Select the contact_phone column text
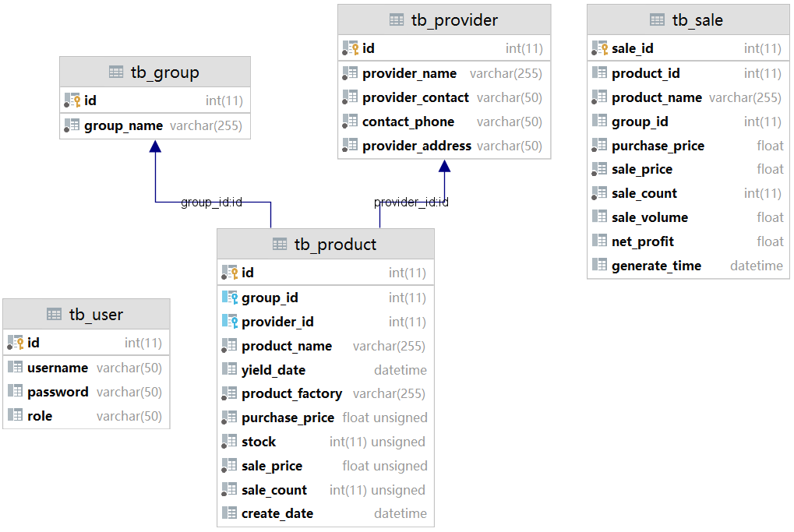Viewport: 794px width, 532px height. pyautogui.click(x=408, y=122)
